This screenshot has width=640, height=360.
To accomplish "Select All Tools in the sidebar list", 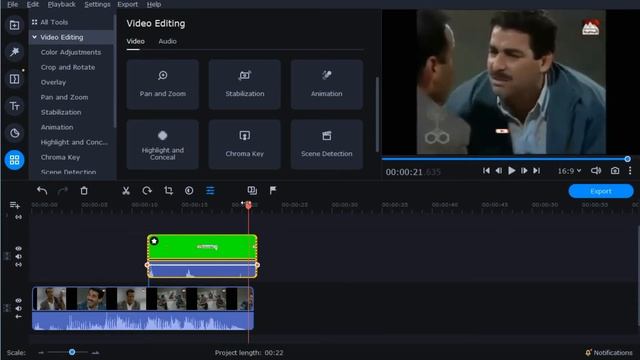I will point(54,22).
